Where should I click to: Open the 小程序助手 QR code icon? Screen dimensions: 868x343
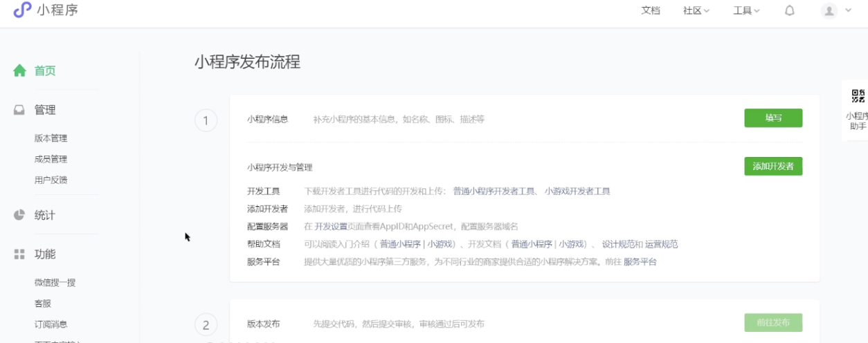click(858, 96)
